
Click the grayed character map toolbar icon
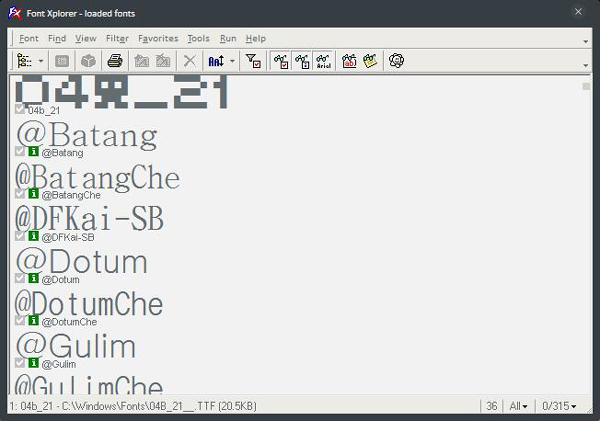(62, 61)
